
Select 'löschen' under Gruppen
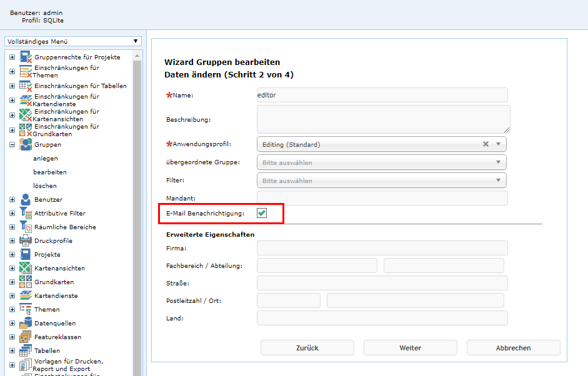point(45,186)
